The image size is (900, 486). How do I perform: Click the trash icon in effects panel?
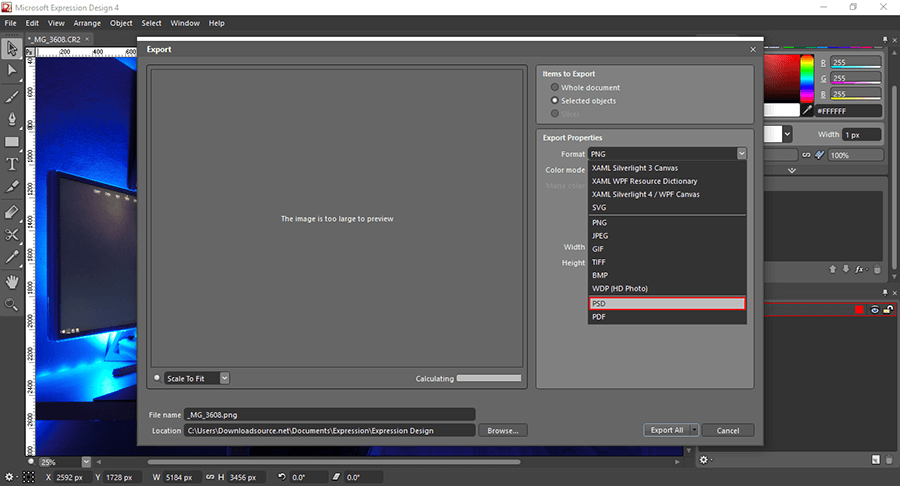coord(877,269)
